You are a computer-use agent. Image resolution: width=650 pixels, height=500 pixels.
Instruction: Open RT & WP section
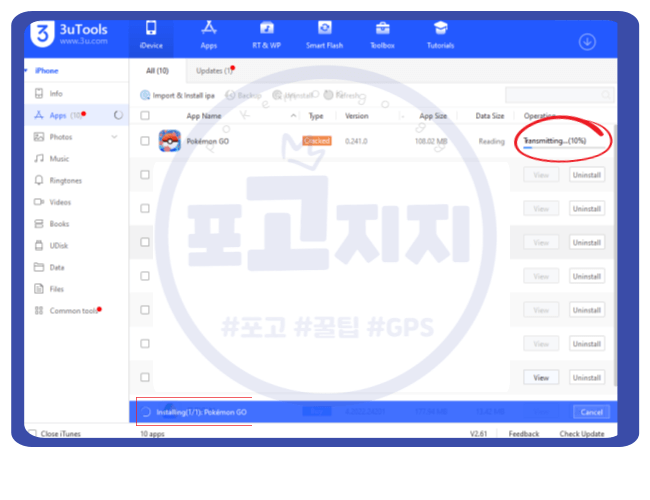(x=267, y=35)
